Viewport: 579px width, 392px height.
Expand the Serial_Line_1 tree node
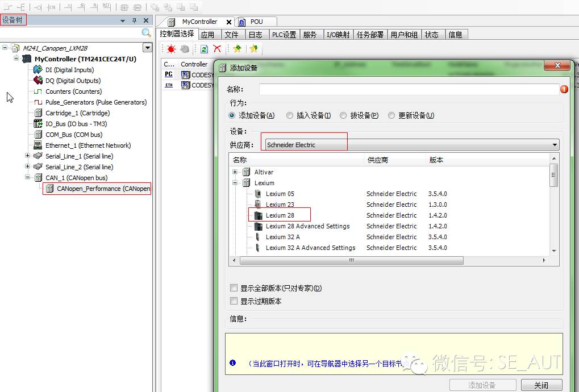pos(27,156)
